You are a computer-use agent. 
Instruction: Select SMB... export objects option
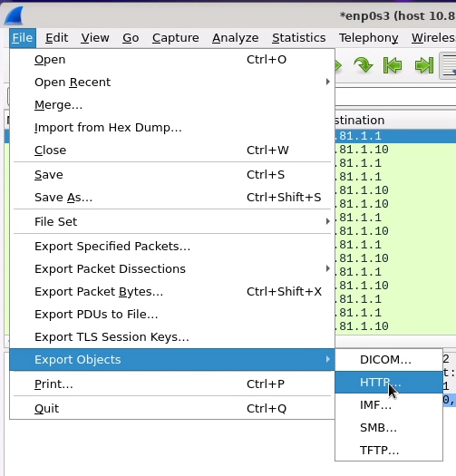click(389, 428)
